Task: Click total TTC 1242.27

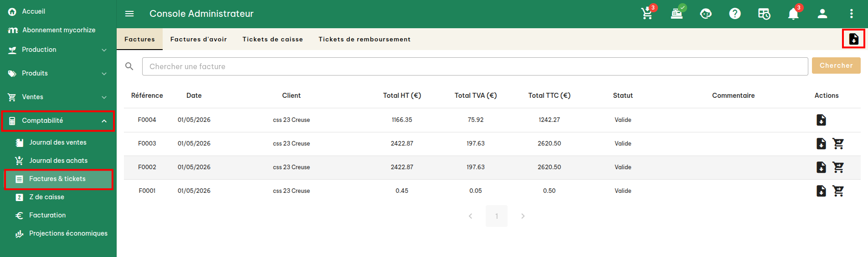Action: (550, 120)
